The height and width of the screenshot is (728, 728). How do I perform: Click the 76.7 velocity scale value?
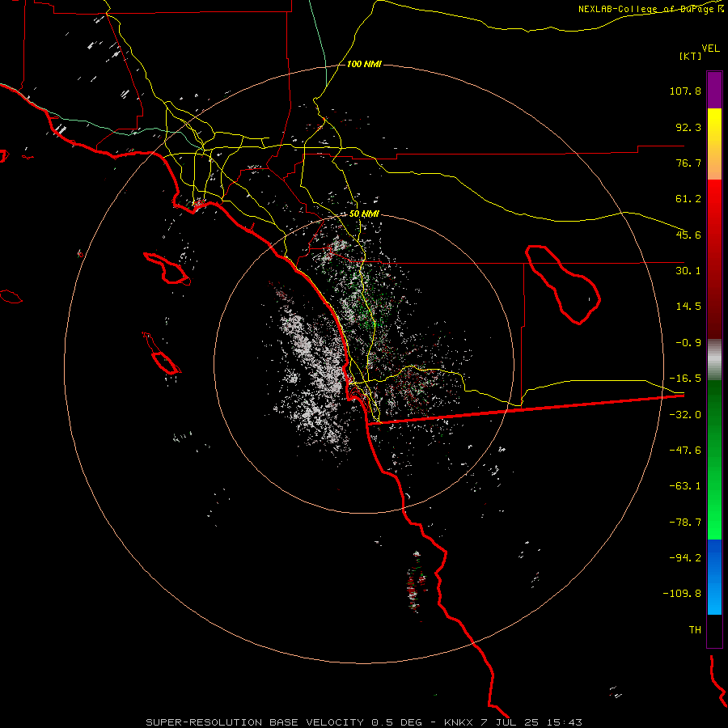[x=688, y=163]
